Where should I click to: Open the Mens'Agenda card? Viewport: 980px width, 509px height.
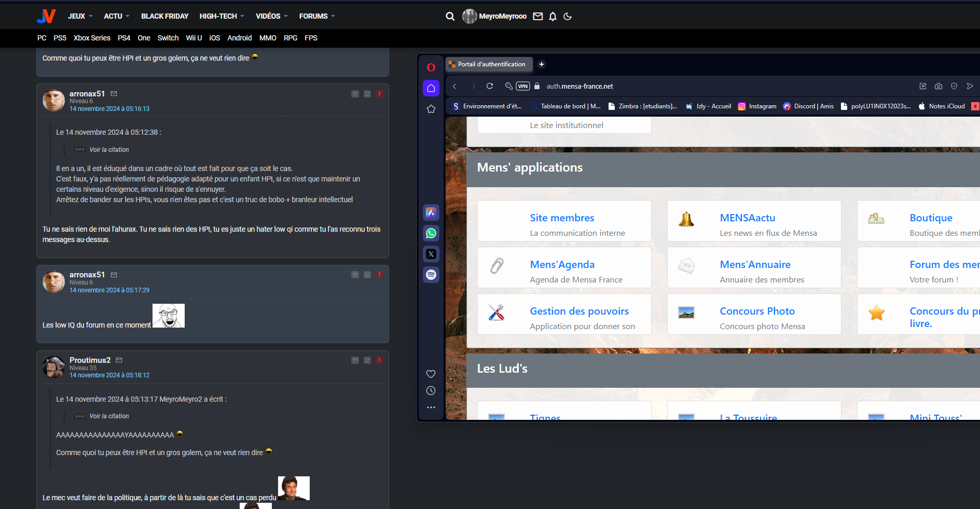[x=564, y=267]
